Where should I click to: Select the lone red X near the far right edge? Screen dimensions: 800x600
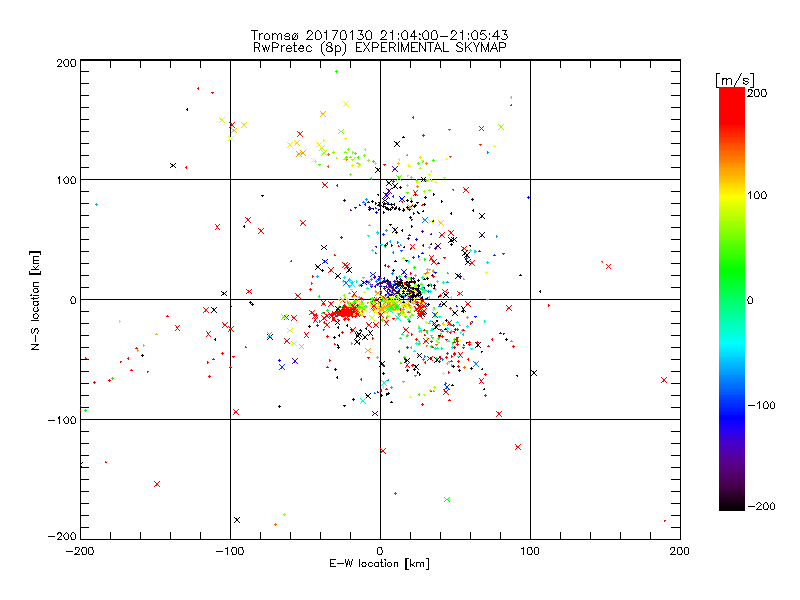click(664, 380)
